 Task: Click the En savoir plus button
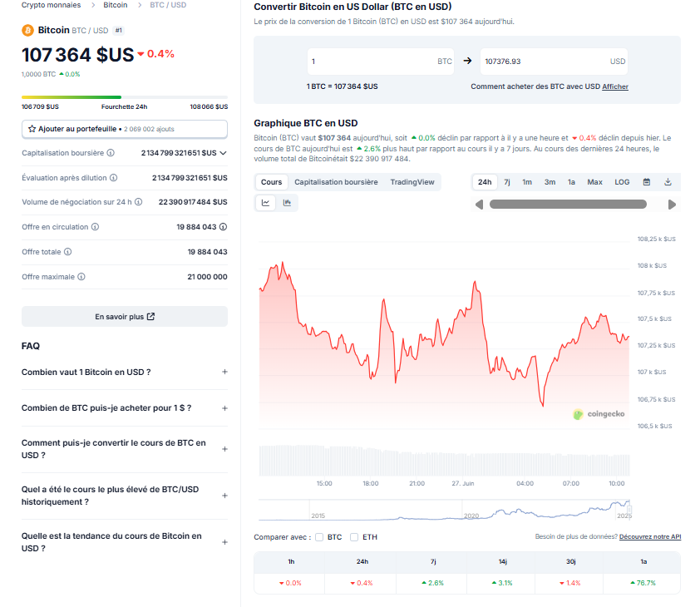(125, 316)
